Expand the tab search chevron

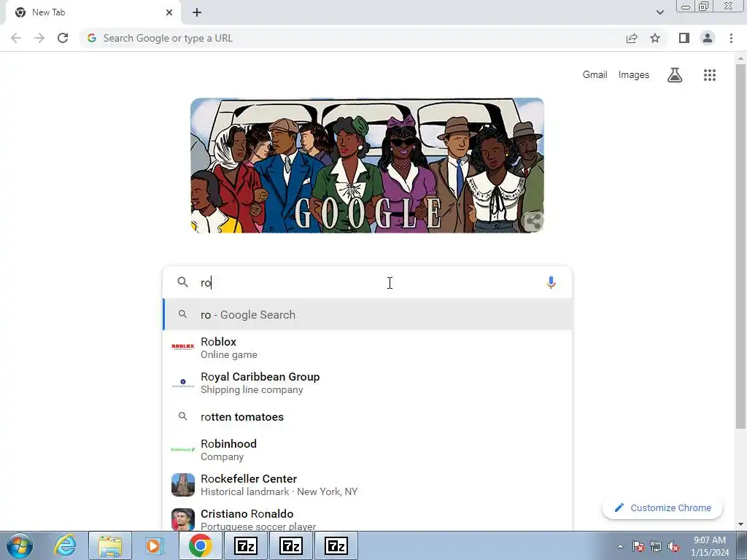(659, 12)
